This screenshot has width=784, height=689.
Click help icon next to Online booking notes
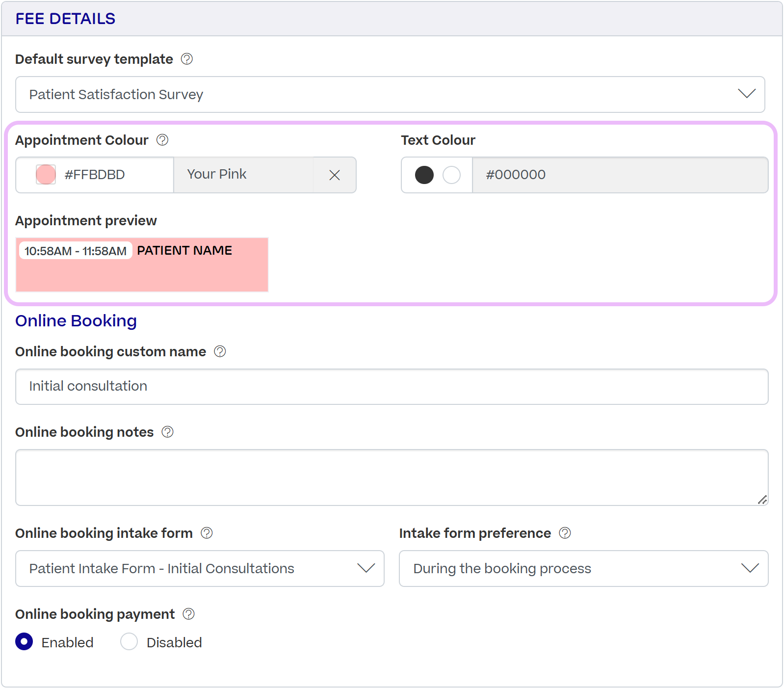click(x=168, y=432)
